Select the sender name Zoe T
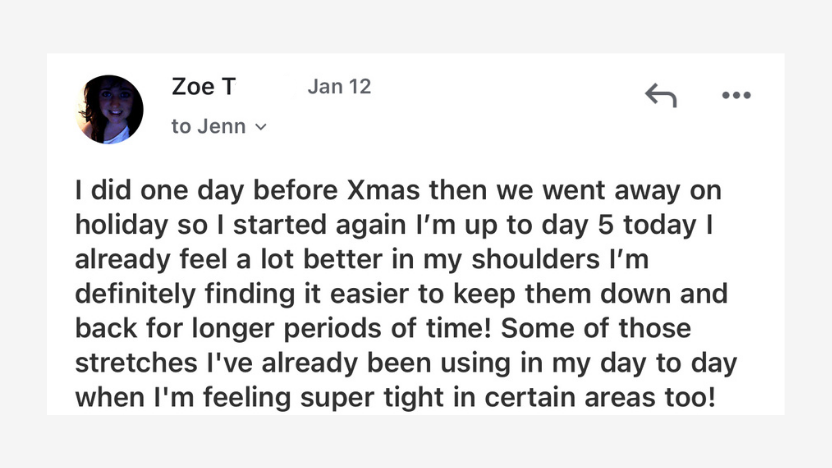 pyautogui.click(x=204, y=86)
